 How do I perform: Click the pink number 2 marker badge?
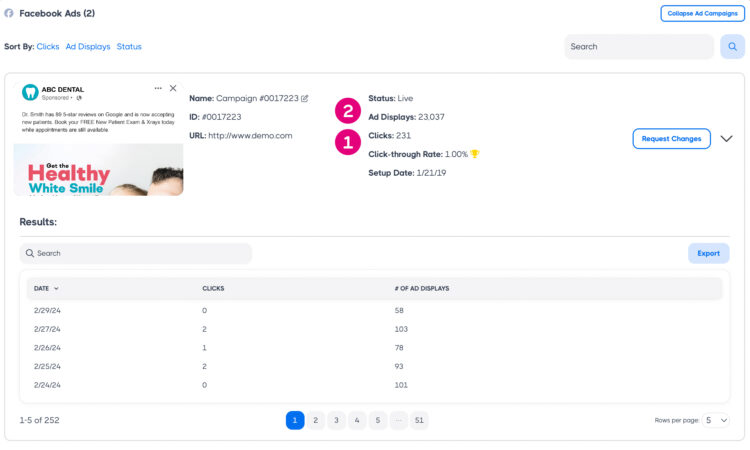(x=347, y=109)
